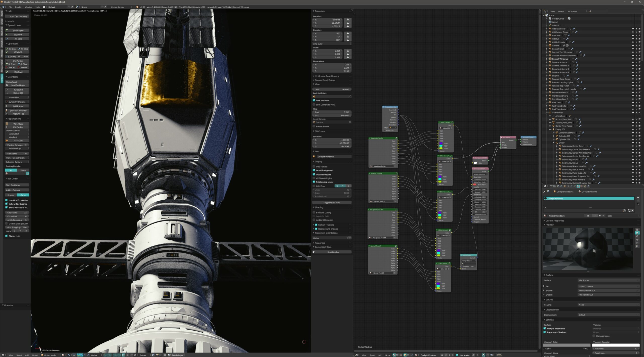644x357 pixels.
Task: Click node editor type selector icon
Action: pos(357,355)
